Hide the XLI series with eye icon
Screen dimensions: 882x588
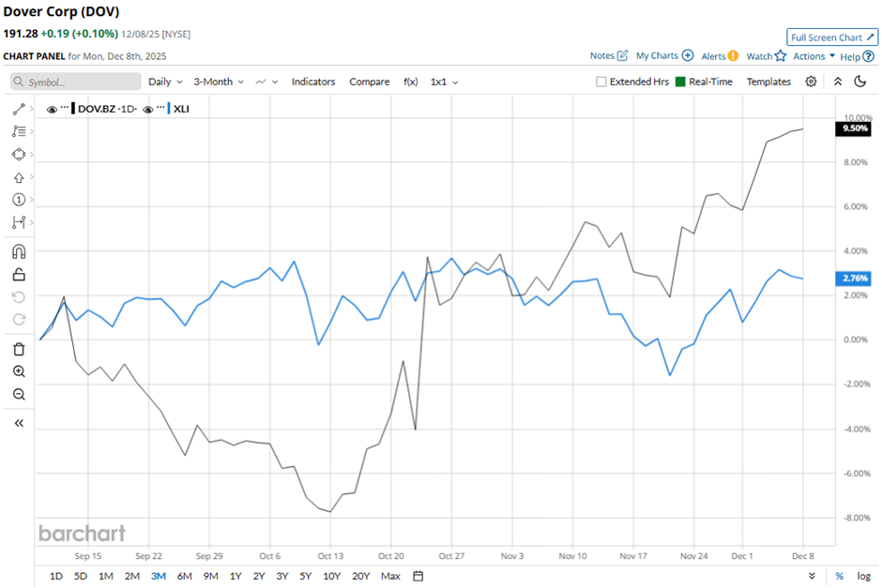coord(148,109)
